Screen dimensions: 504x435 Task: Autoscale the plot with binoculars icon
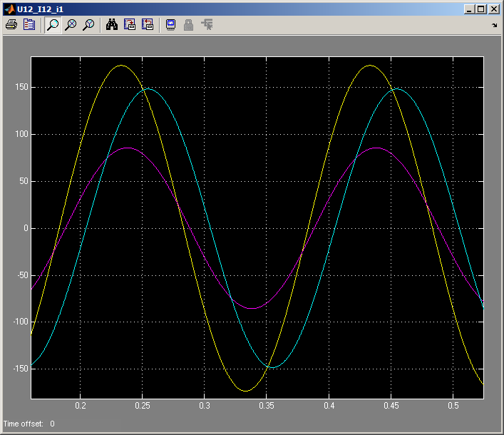[x=112, y=24]
